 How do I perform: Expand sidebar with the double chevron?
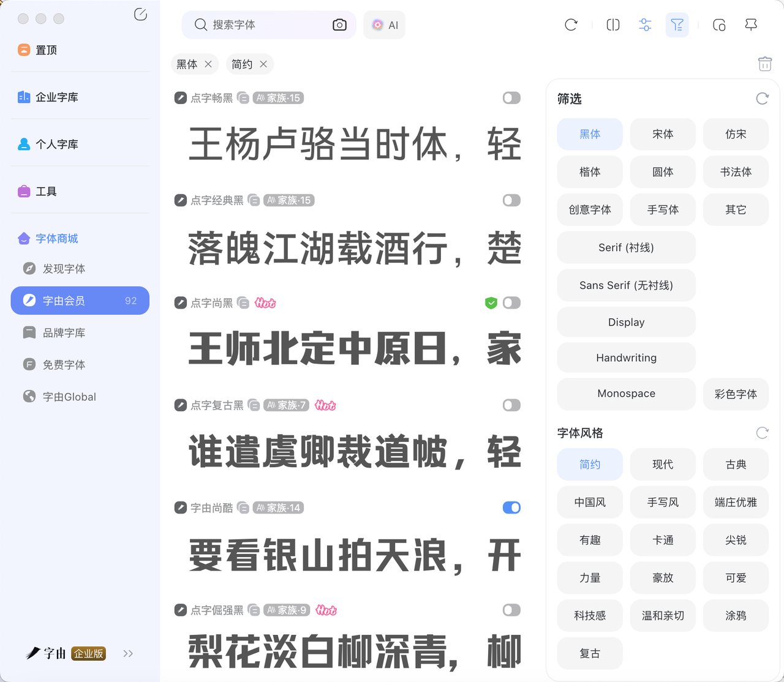click(x=128, y=653)
